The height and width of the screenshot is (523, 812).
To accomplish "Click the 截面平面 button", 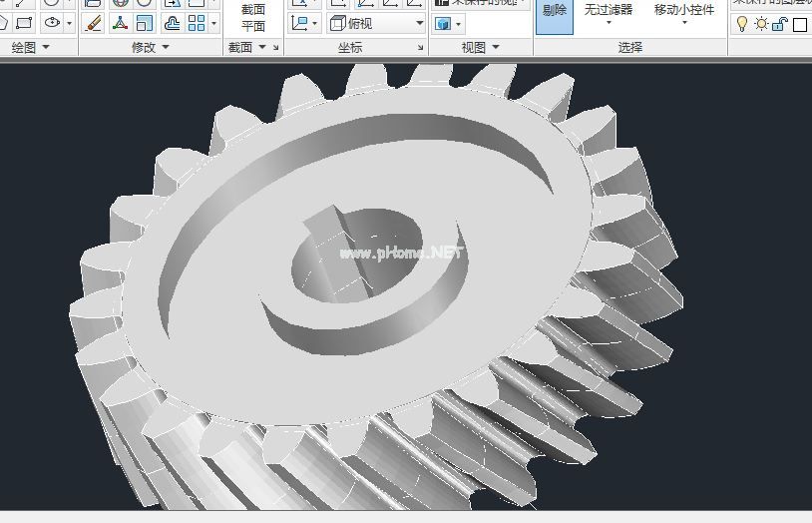I will 253,18.
